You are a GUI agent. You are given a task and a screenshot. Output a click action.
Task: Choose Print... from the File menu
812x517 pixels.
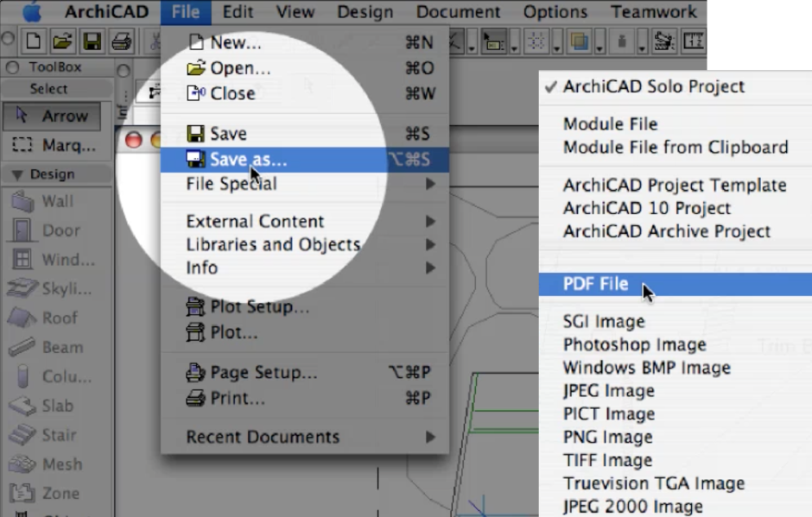(304, 398)
